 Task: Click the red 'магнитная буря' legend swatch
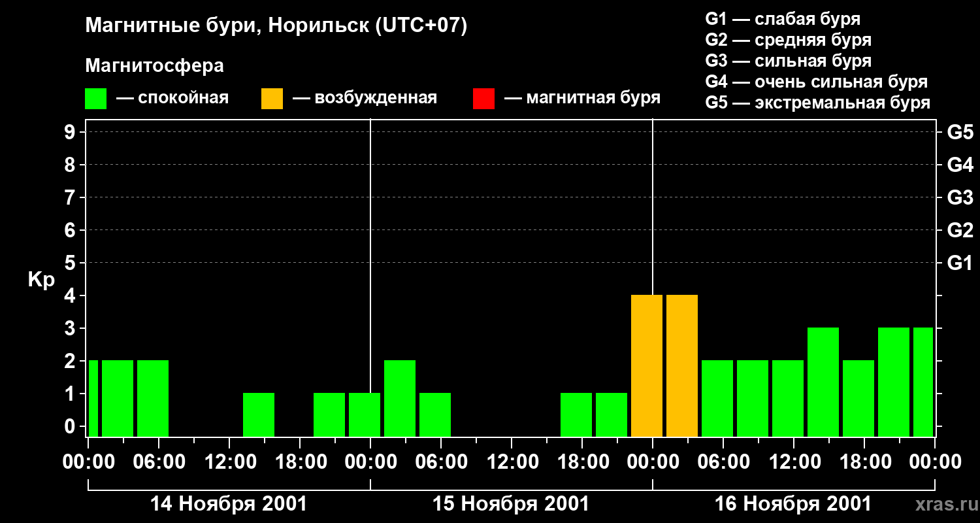[x=483, y=99]
